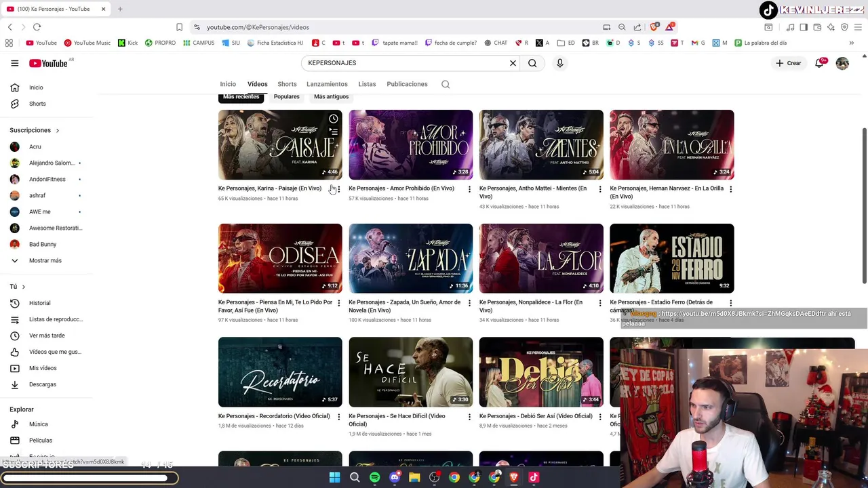Select the Populares filter chip

coord(286,97)
